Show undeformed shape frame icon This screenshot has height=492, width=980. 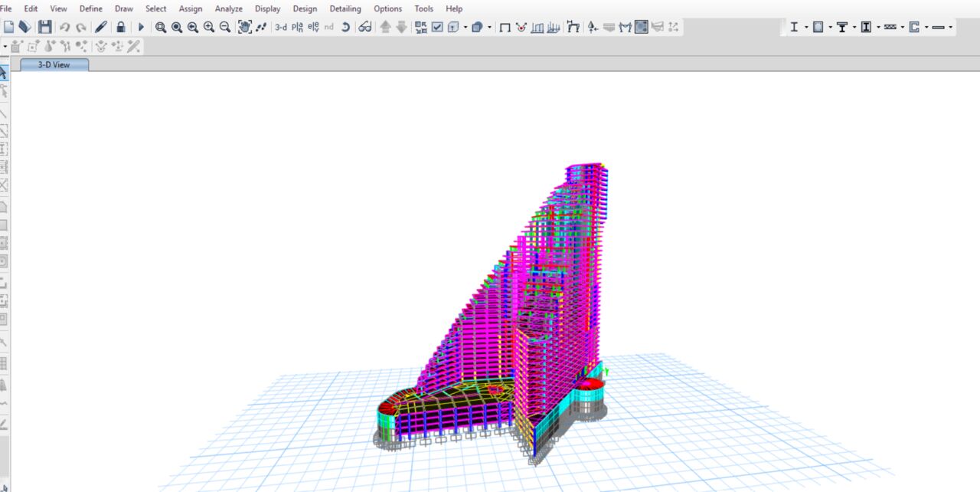tap(505, 27)
